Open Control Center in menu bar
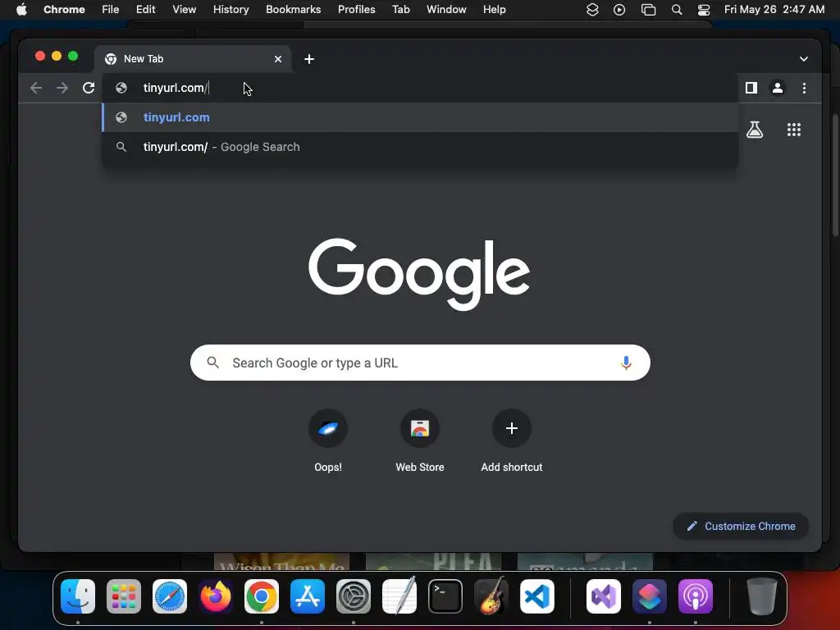The image size is (840, 630). tap(703, 10)
